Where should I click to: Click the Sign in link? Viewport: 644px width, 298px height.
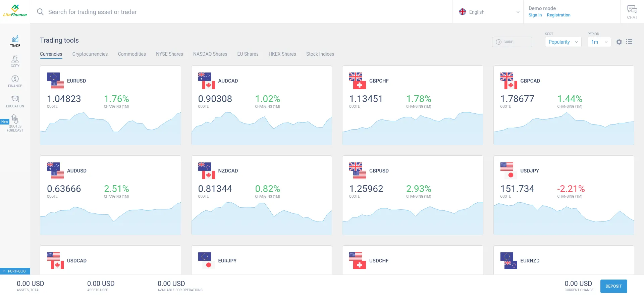pos(535,15)
